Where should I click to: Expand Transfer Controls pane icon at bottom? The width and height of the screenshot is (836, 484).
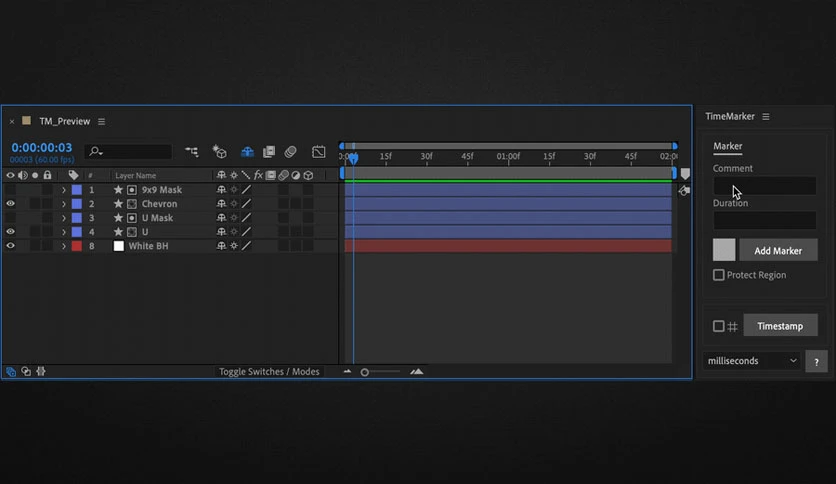tap(26, 372)
